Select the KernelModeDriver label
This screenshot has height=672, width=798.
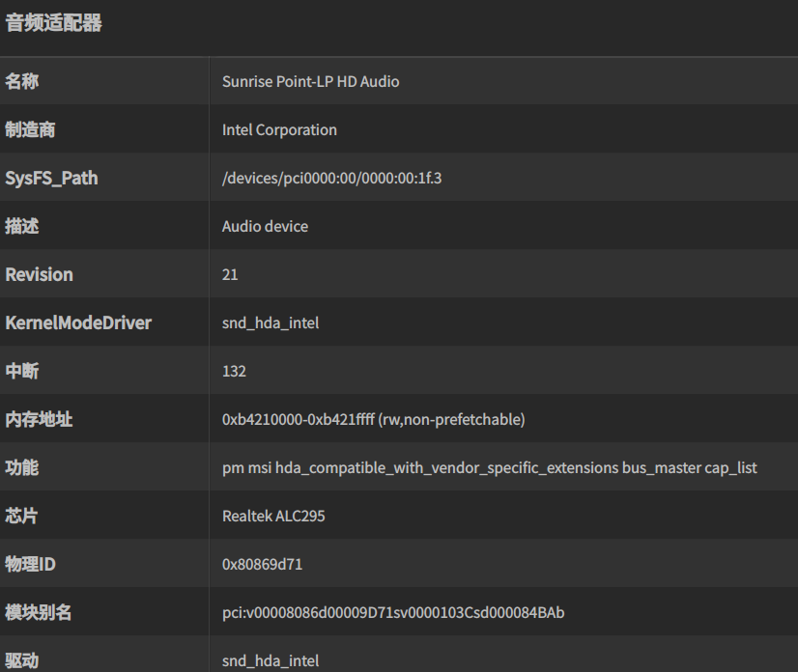[x=78, y=323]
